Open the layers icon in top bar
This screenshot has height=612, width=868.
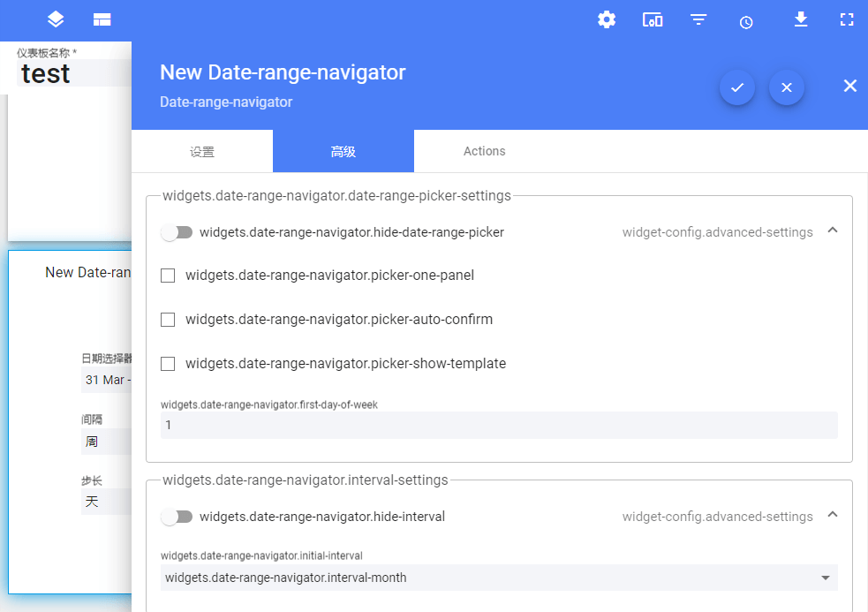(56, 19)
